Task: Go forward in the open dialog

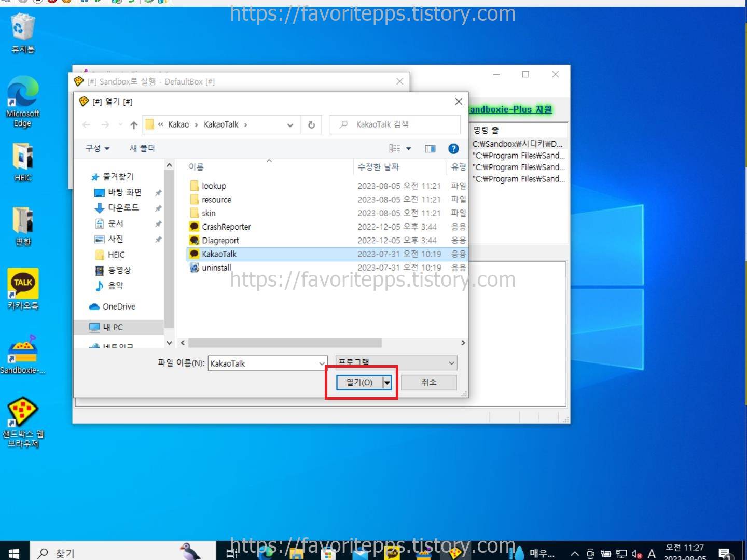Action: point(105,124)
